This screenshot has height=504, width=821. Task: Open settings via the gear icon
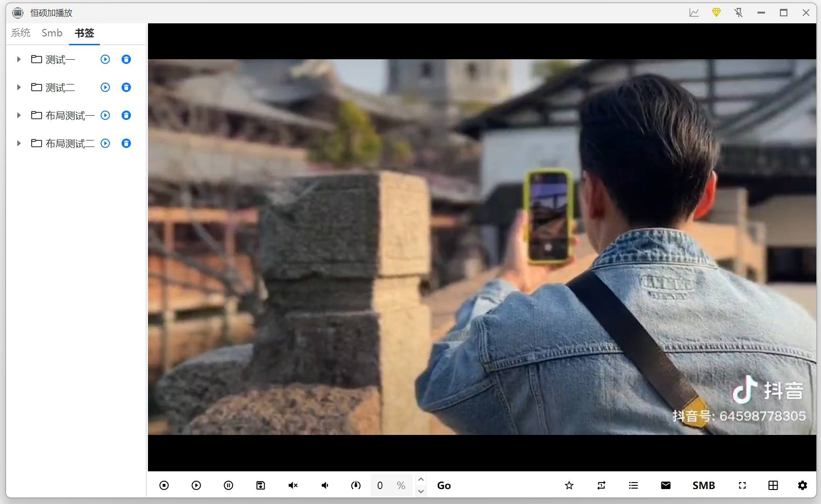(802, 485)
